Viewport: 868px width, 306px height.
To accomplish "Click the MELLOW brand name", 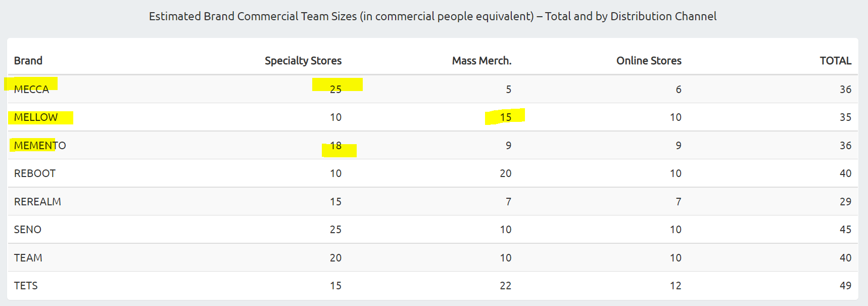I will [x=36, y=117].
